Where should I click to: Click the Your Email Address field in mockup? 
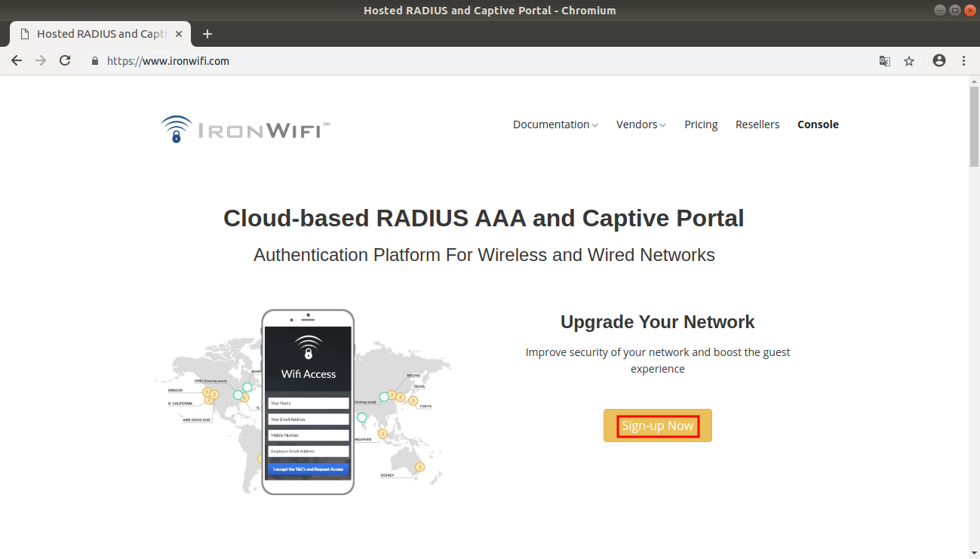point(309,419)
